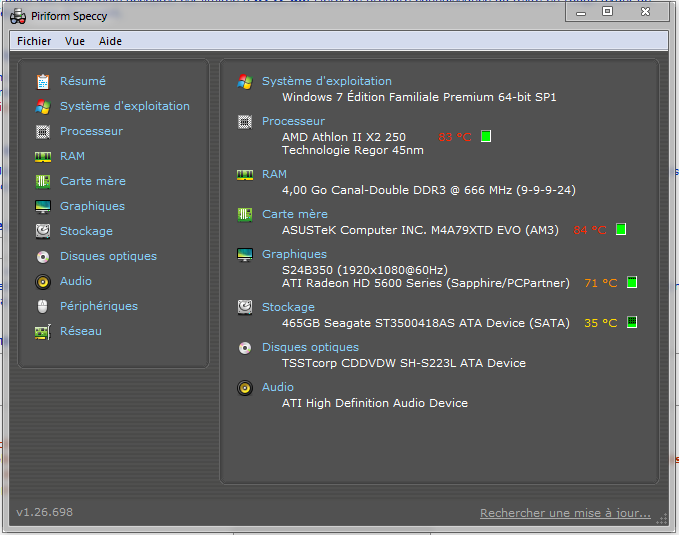
Task: Click the Graphiques heading in summary panel
Action: tap(294, 255)
